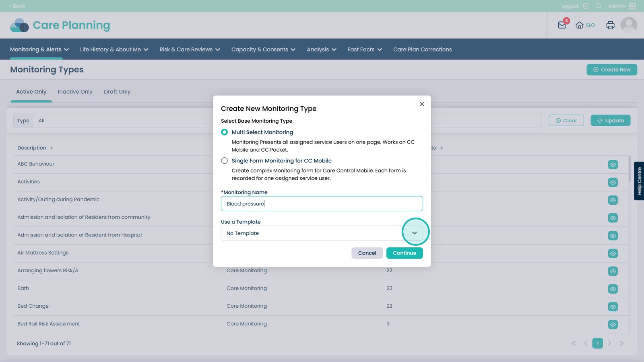Select Single Form Monitoring for CC Mobile
This screenshot has height=362, width=644.
tap(225, 161)
